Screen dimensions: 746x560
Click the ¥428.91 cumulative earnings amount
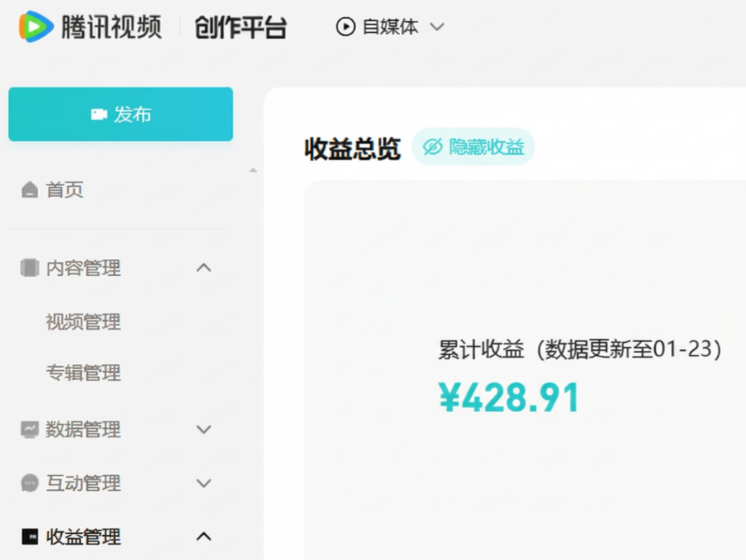509,398
